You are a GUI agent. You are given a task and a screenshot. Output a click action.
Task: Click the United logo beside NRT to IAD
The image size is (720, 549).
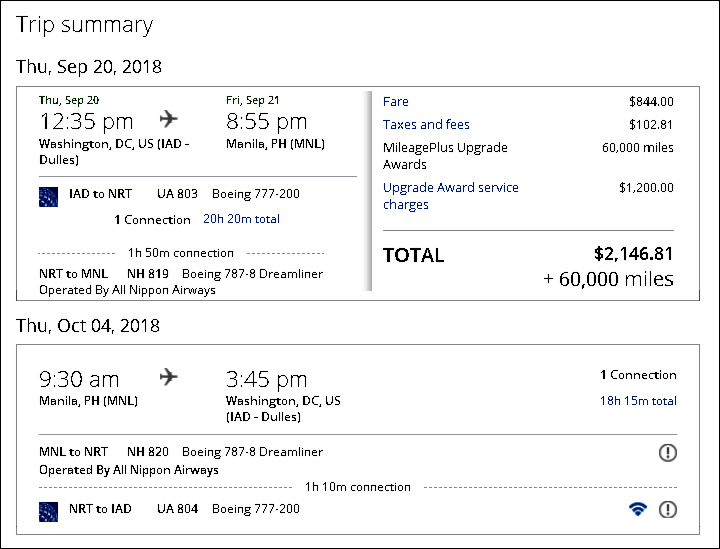(x=49, y=509)
